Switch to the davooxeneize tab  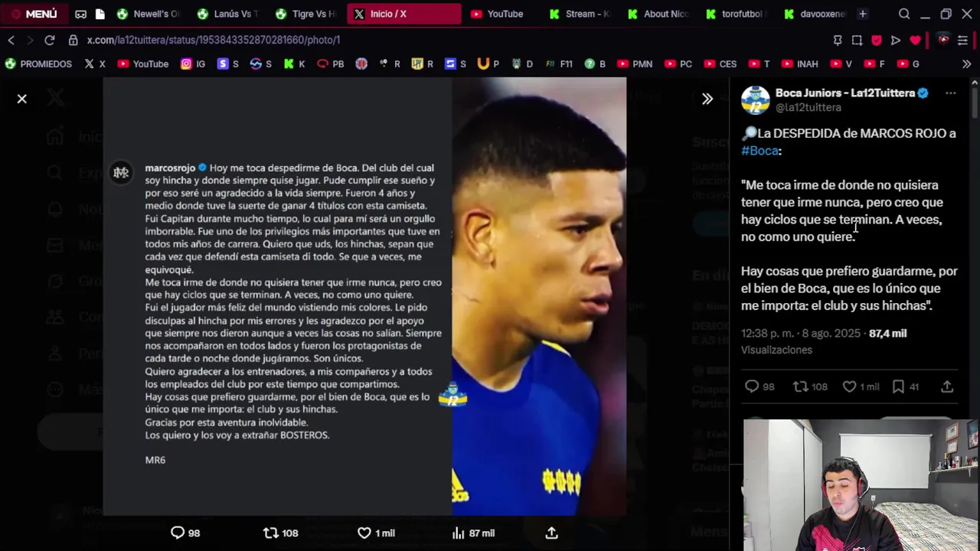point(815,14)
